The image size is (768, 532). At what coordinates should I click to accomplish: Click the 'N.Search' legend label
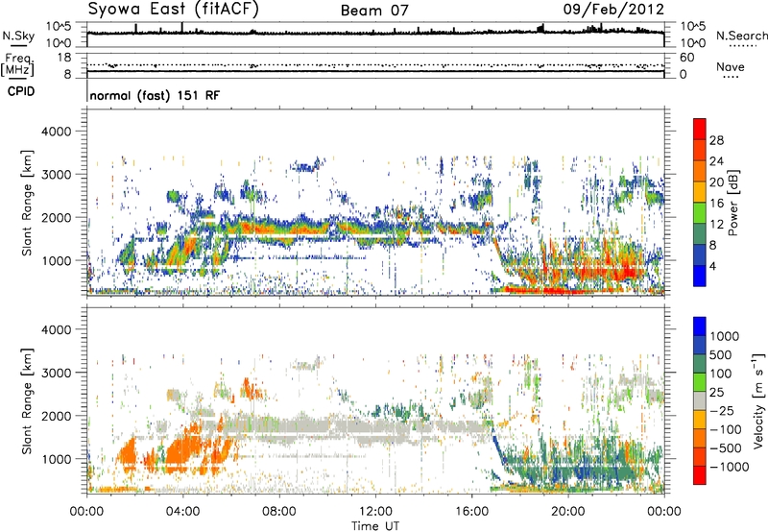741,36
